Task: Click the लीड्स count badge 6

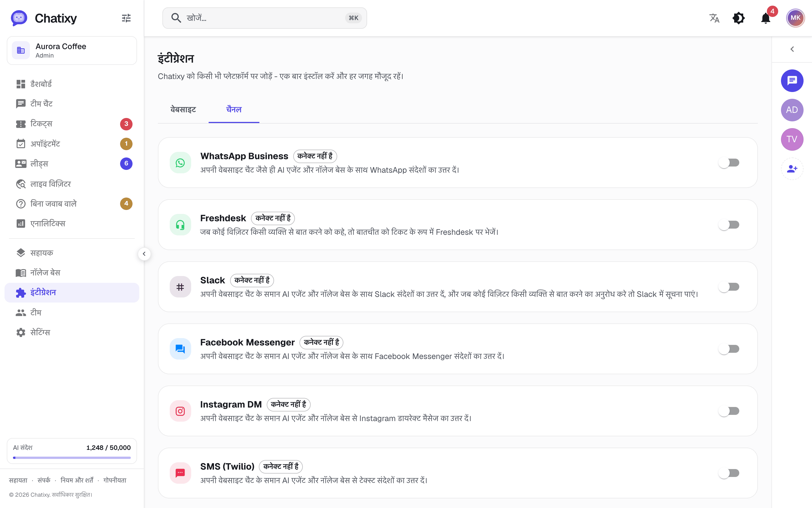Action: (126, 164)
